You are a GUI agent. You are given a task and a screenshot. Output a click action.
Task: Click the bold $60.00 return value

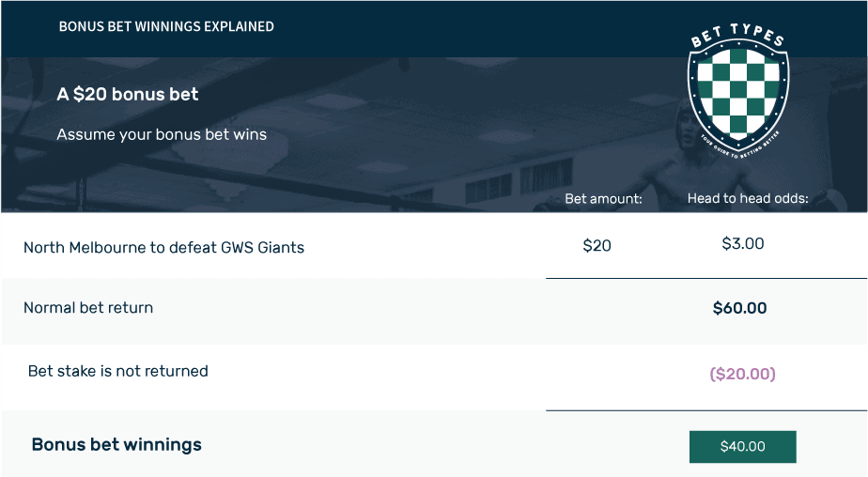739,308
